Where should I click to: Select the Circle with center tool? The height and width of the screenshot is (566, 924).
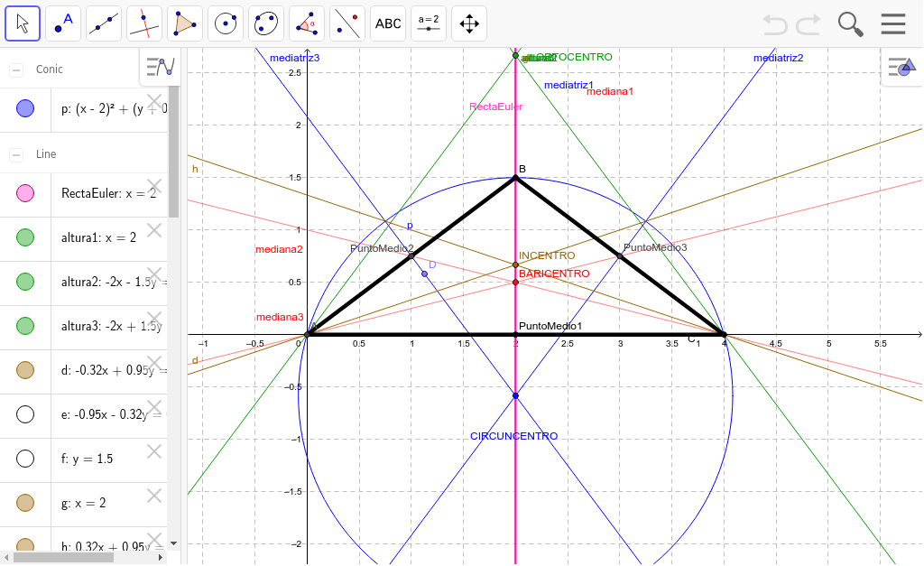(x=226, y=23)
